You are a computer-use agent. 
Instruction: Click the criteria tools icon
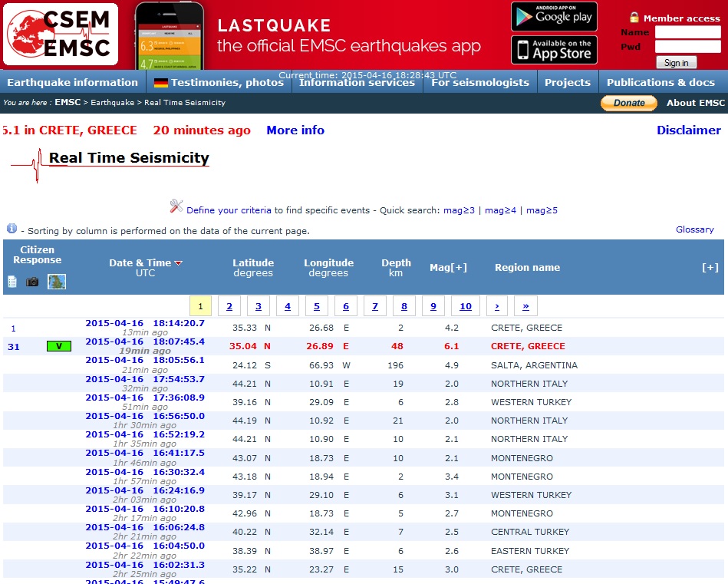tap(176, 206)
